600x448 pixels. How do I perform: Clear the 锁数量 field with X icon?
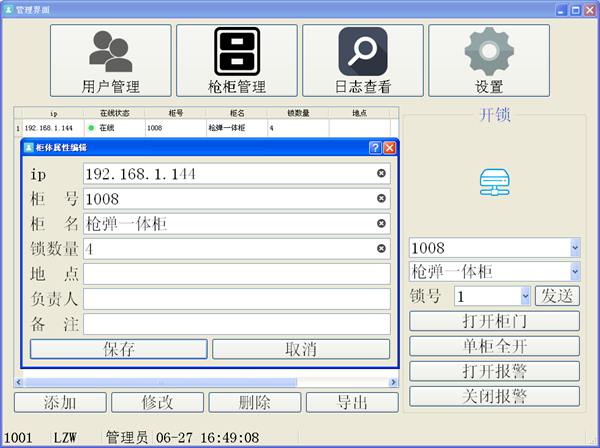(x=381, y=249)
